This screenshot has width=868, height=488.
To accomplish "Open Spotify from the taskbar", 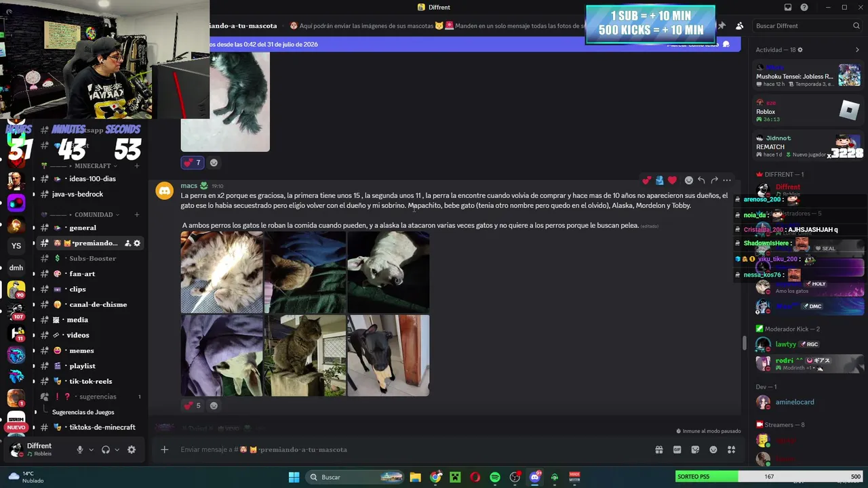I will pyautogui.click(x=495, y=477).
